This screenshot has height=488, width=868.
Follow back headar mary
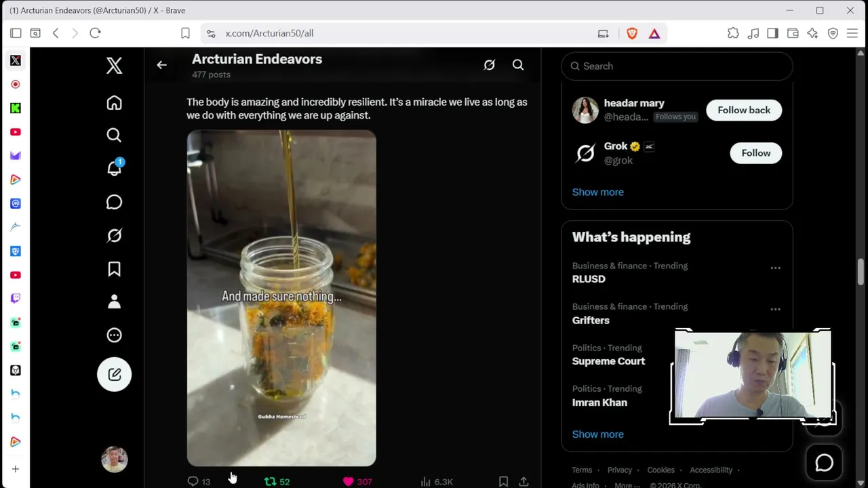tap(744, 110)
